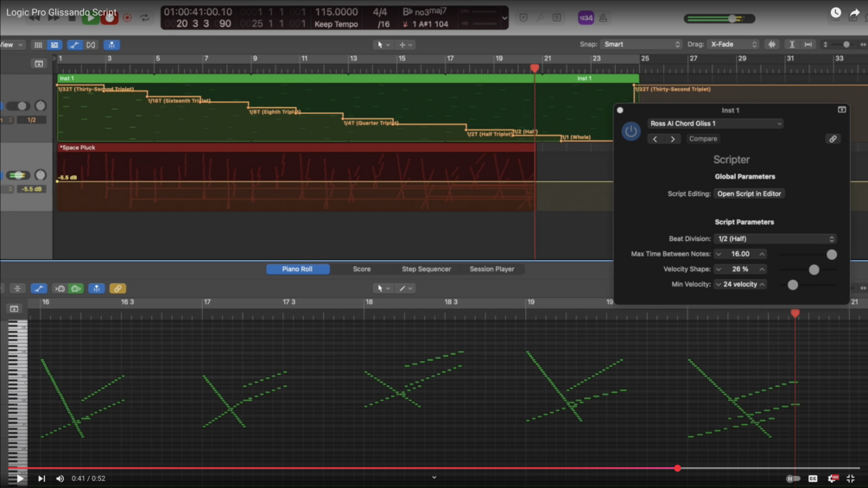This screenshot has height=488, width=868.
Task: Open the LCD display mode dropdown arrow
Action: click(504, 18)
